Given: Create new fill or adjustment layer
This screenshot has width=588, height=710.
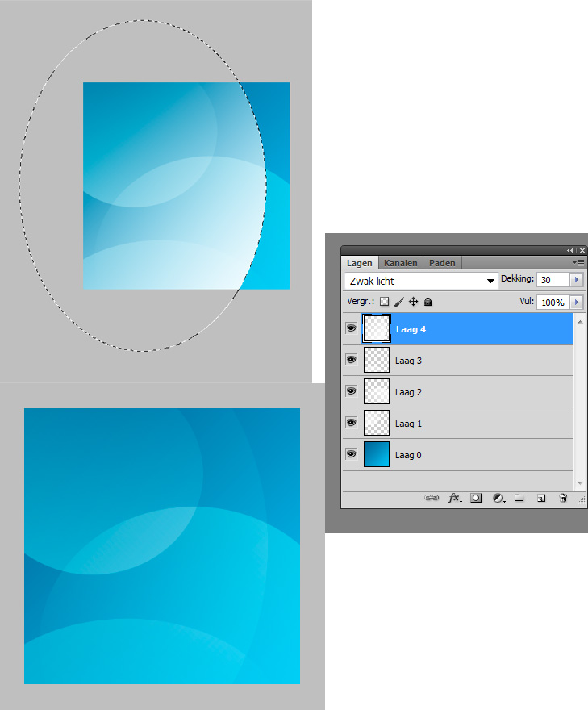Looking at the screenshot, I should [498, 498].
